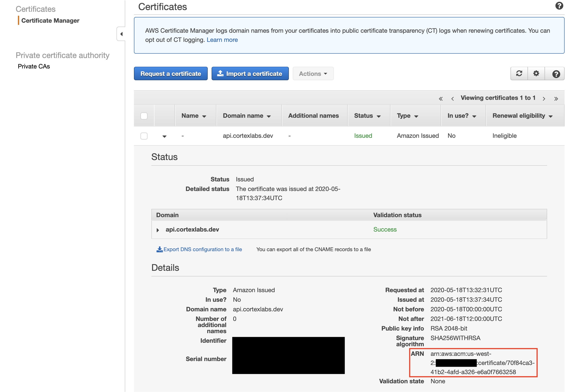
Task: Toggle the select-all certificates header checkbox
Action: pos(144,116)
